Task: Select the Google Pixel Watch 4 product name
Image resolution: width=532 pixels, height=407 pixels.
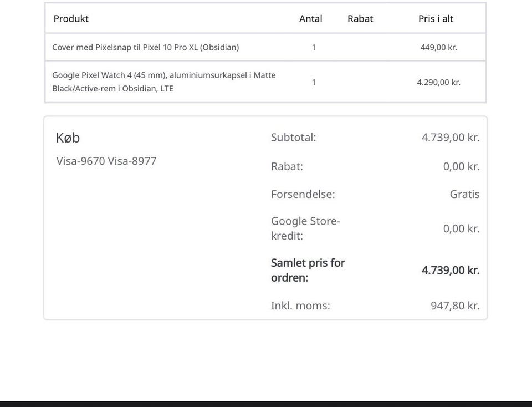Action: tap(163, 82)
